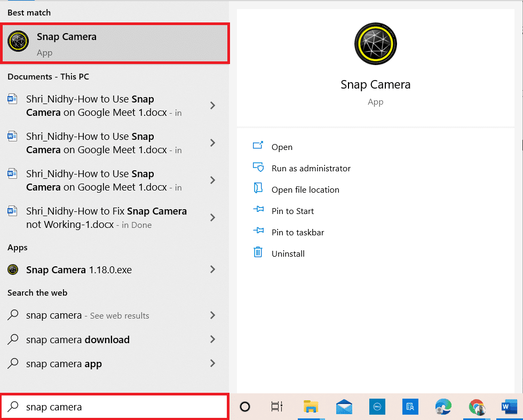Expand the Snap Camera Best match result
The width and height of the screenshot is (523, 420).
coord(212,43)
